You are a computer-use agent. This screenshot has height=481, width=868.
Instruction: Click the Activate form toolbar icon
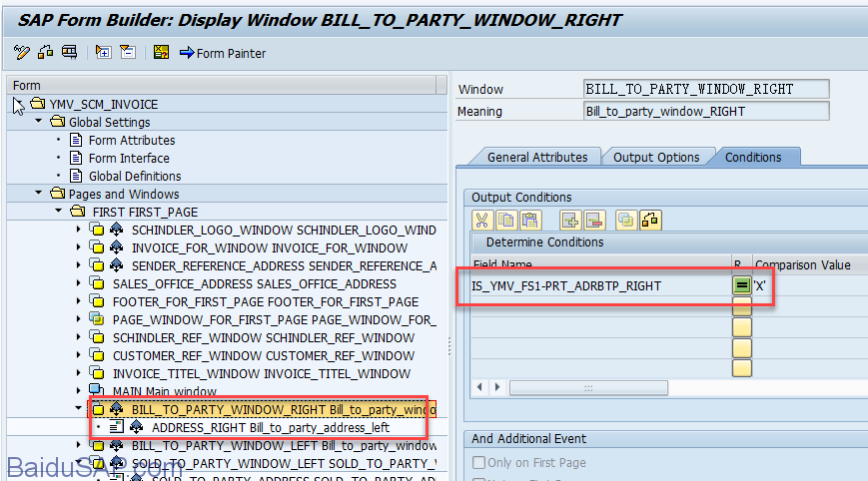coord(45,53)
